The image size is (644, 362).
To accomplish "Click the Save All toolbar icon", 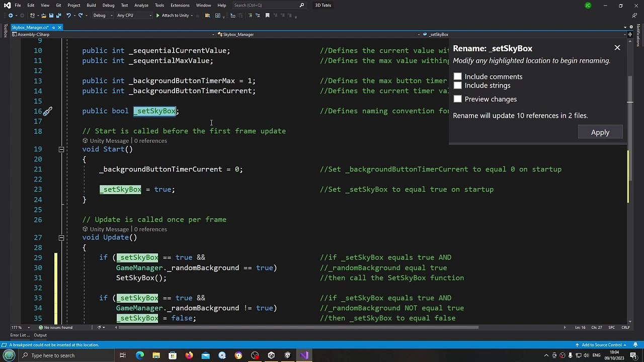I will pyautogui.click(x=58, y=16).
